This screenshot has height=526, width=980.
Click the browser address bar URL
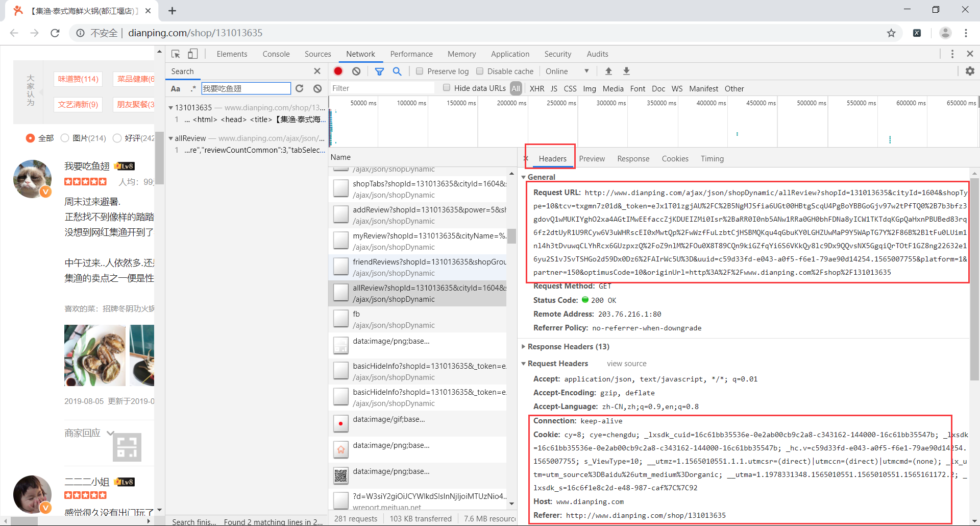pos(195,33)
